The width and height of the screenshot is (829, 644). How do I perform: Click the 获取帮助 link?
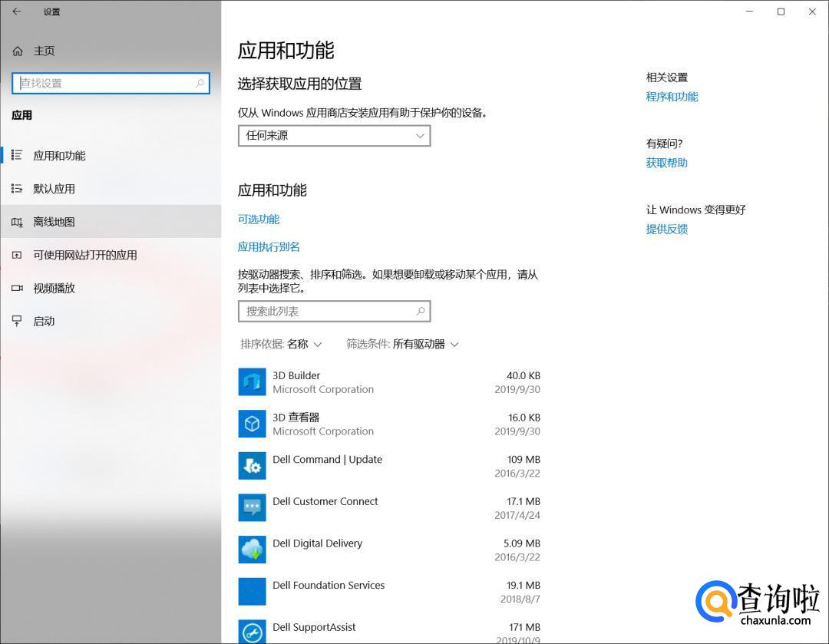tap(667, 163)
